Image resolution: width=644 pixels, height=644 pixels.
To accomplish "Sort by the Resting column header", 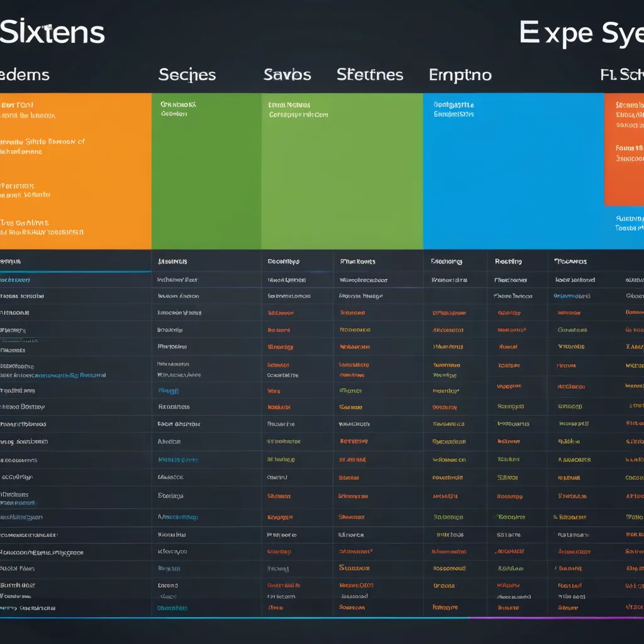I will click(x=508, y=261).
